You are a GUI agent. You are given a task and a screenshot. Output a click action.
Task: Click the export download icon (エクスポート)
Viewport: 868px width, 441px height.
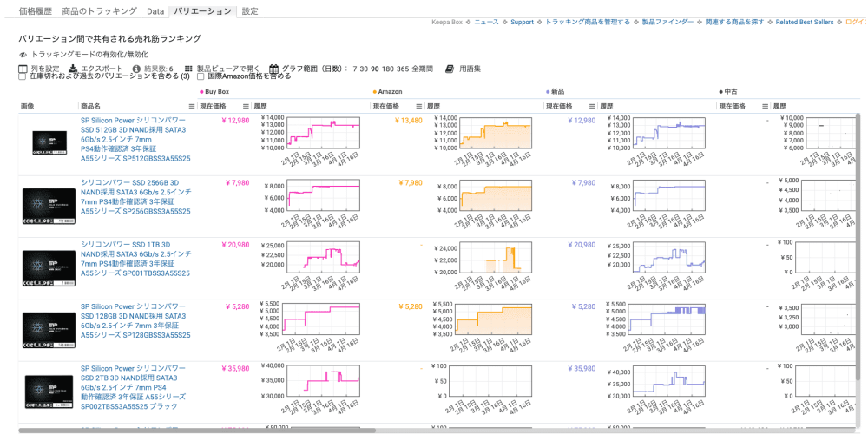point(74,69)
